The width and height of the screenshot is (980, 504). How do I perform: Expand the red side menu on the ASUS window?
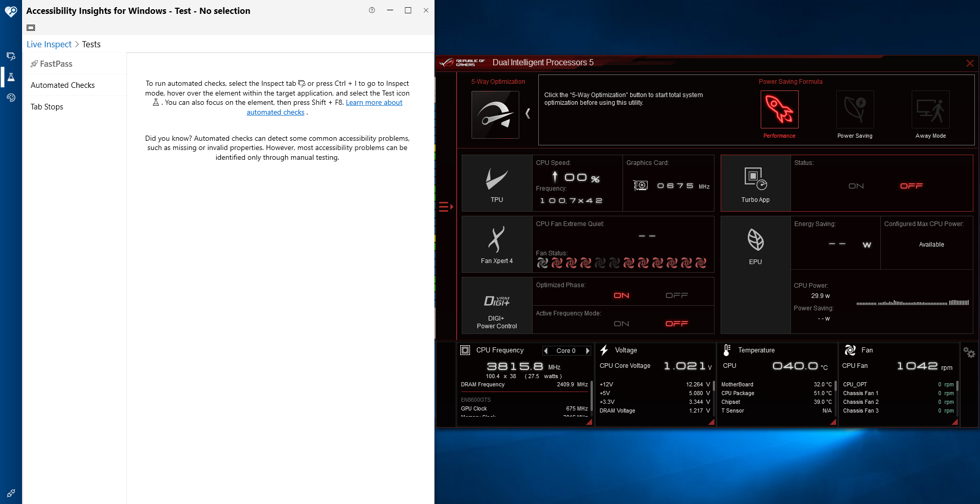click(x=445, y=207)
